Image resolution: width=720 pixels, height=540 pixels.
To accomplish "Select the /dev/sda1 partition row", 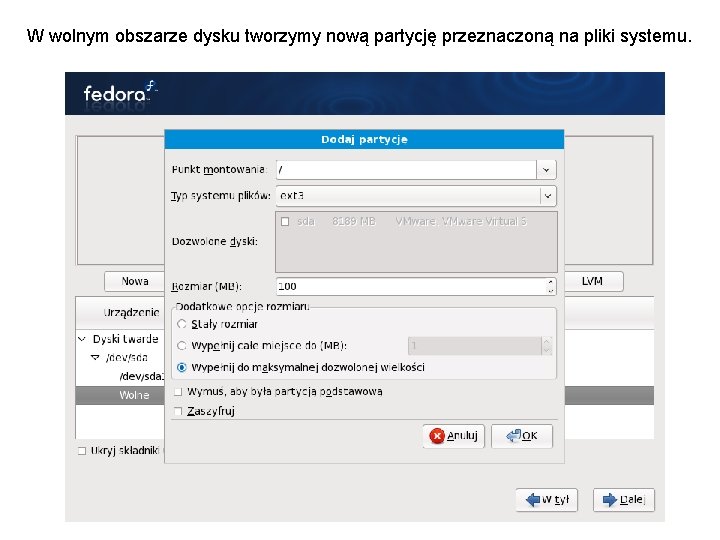I will click(x=120, y=377).
